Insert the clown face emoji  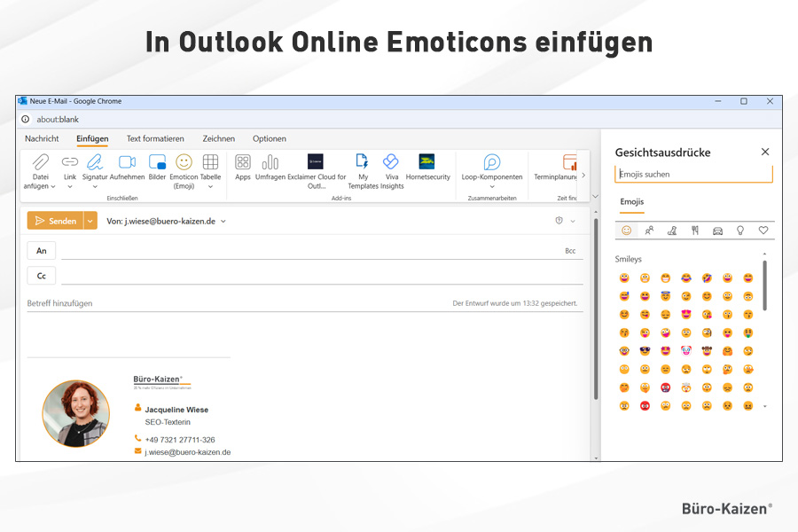click(686, 351)
